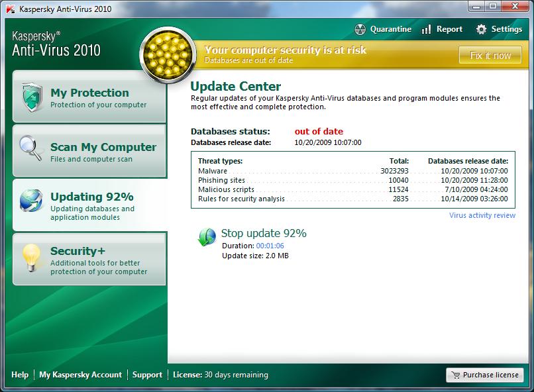Switch to the My Protection tab
Image resolution: width=534 pixels, height=392 pixels.
[x=89, y=97]
